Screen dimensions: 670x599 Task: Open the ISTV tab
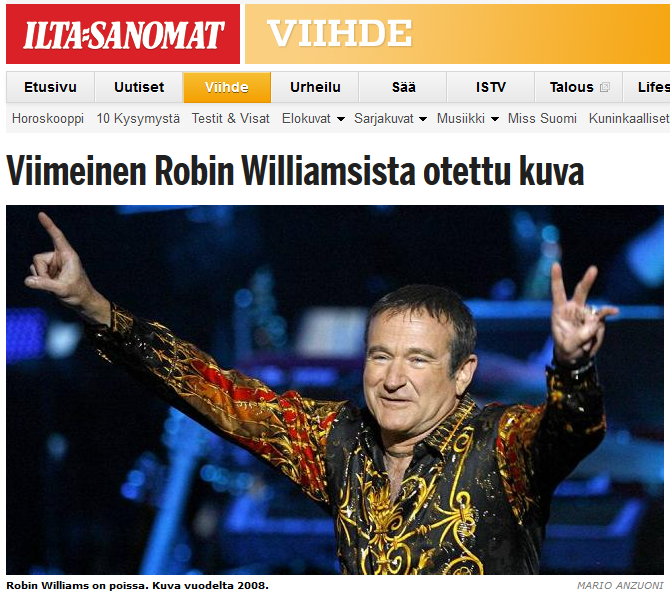click(491, 87)
